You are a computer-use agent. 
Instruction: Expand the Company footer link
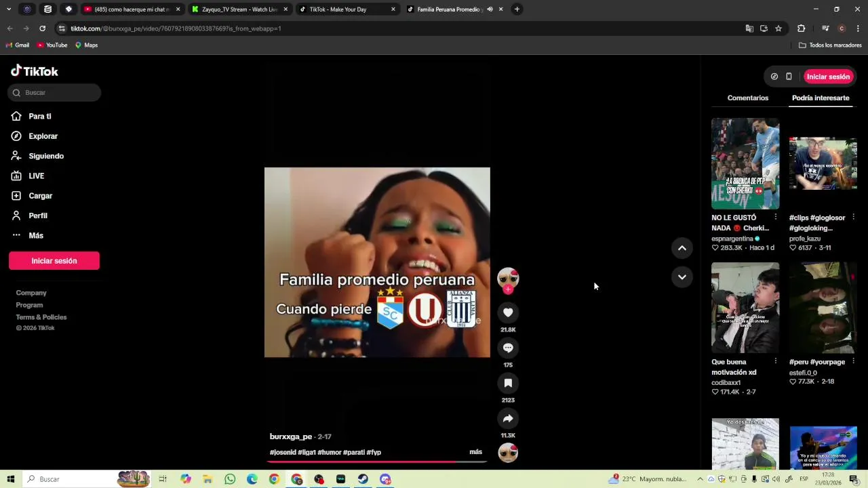click(31, 293)
